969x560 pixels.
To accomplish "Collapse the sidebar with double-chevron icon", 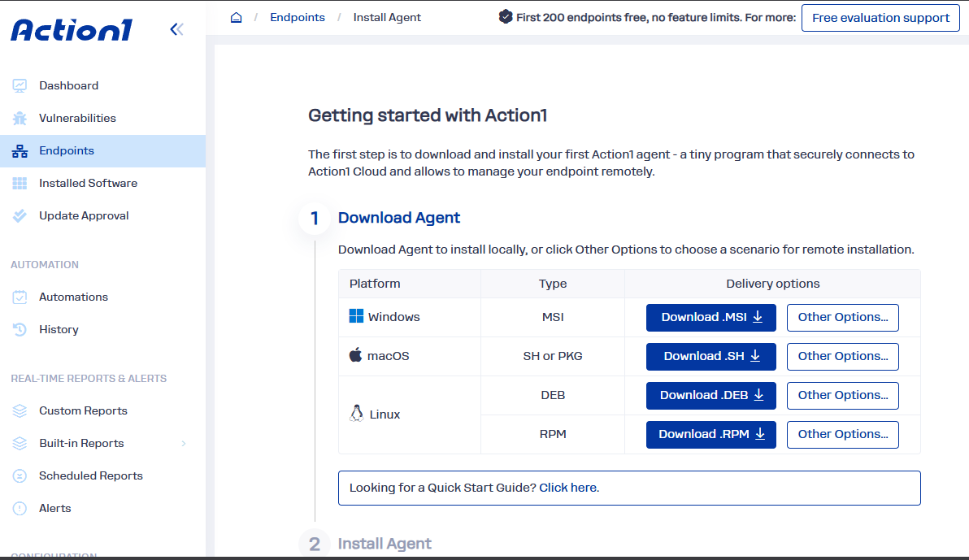I will click(x=176, y=29).
